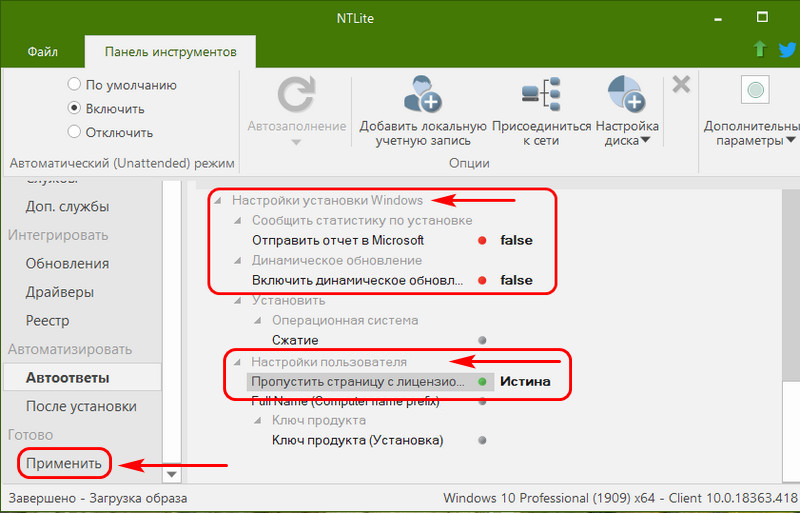Open Настройка диска dropdown arrow
The height and width of the screenshot is (513, 800).
645,141
